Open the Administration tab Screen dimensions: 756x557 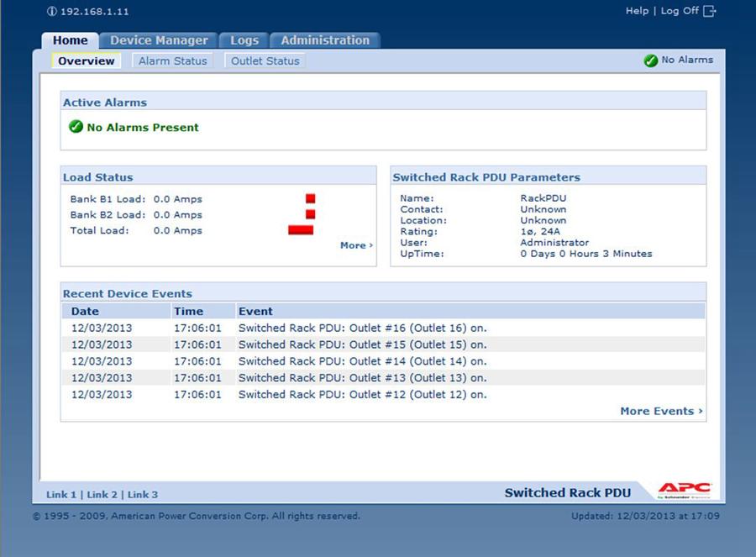click(x=325, y=40)
